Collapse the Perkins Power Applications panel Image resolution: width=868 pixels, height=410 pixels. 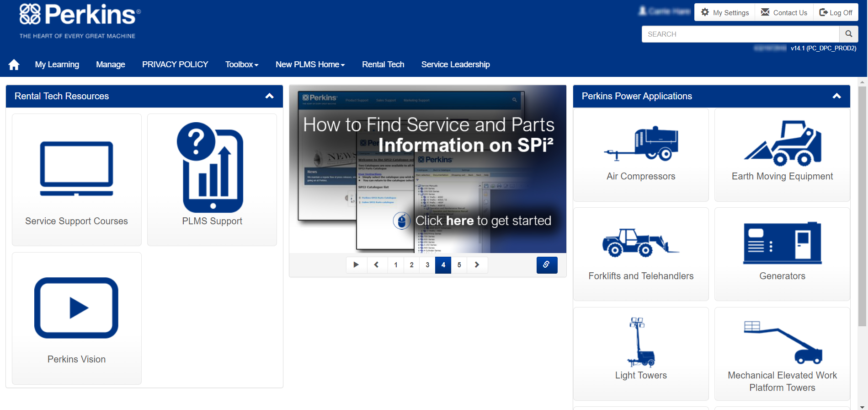(x=836, y=96)
